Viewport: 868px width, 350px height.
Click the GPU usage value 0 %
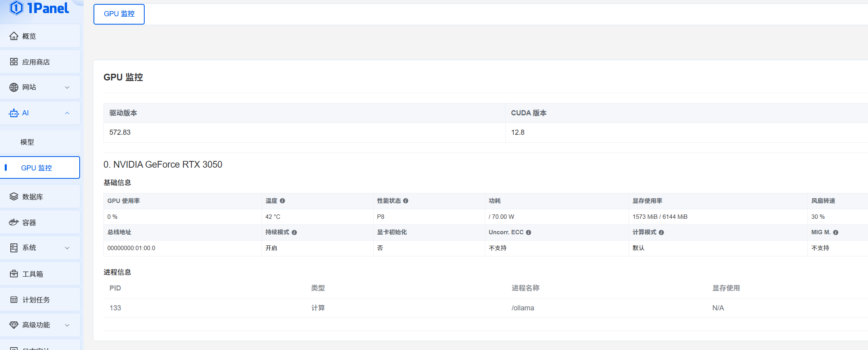112,217
